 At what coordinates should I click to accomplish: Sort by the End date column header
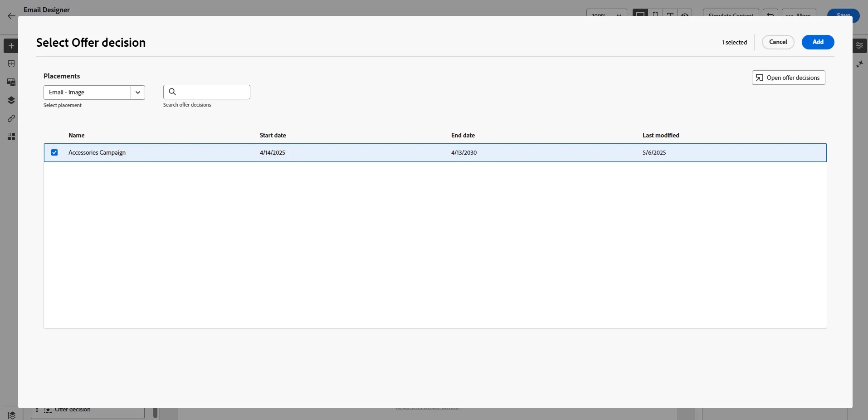[463, 135]
